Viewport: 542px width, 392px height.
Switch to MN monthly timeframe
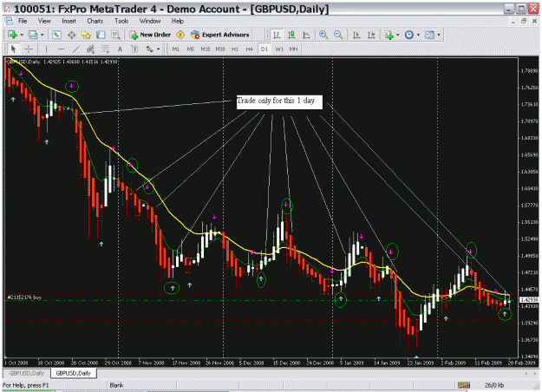293,49
